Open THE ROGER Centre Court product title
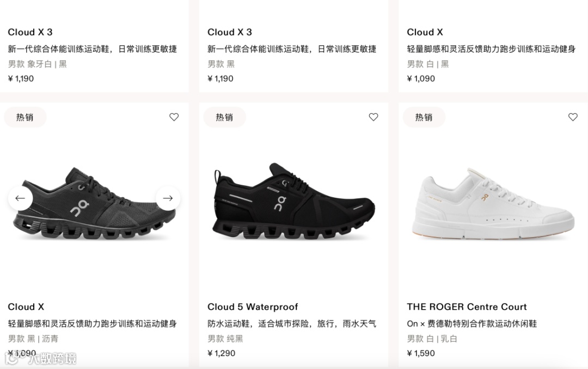Screen dimensions: 588x369 pyautogui.click(x=467, y=307)
